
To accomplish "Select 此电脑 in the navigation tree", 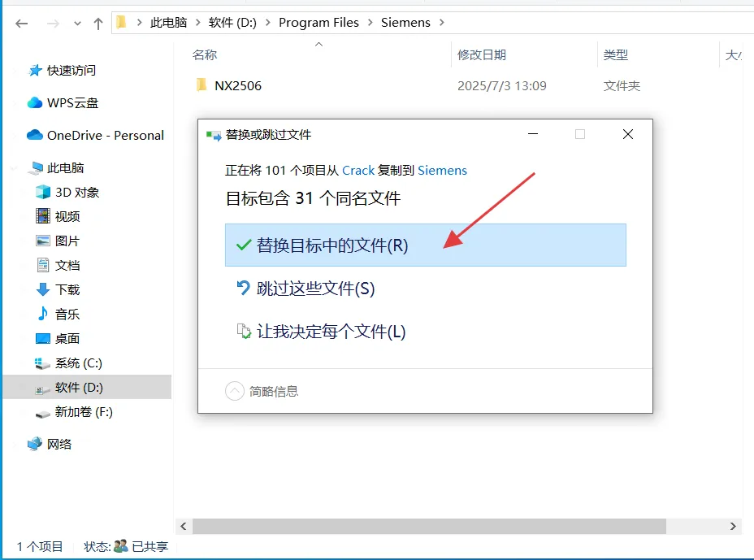I will click(x=65, y=167).
